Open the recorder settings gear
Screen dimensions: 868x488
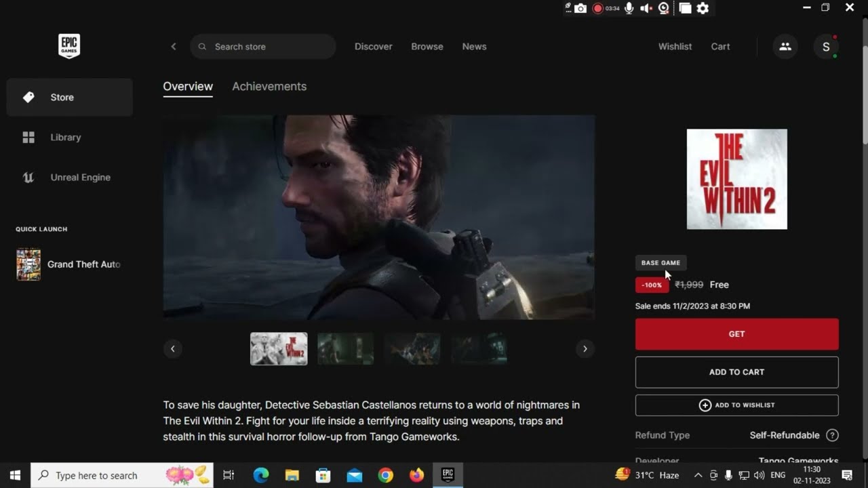point(703,8)
